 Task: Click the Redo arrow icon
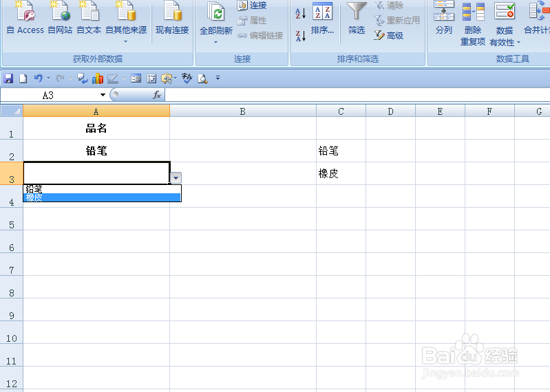pos(61,78)
